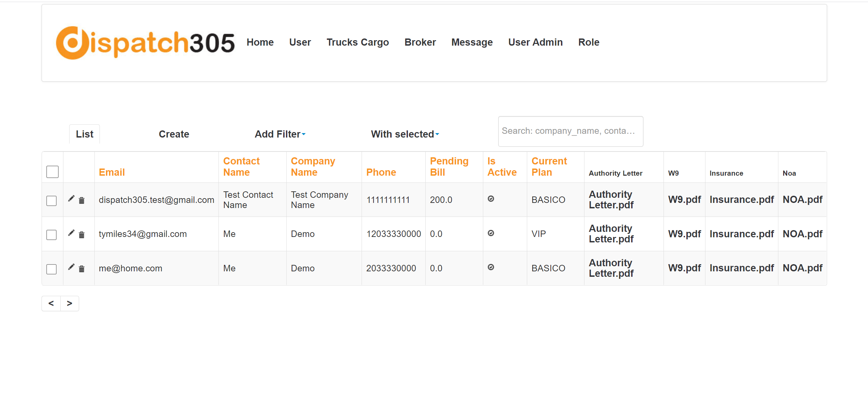The width and height of the screenshot is (868, 399).
Task: Switch to the Create tab
Action: pos(174,134)
